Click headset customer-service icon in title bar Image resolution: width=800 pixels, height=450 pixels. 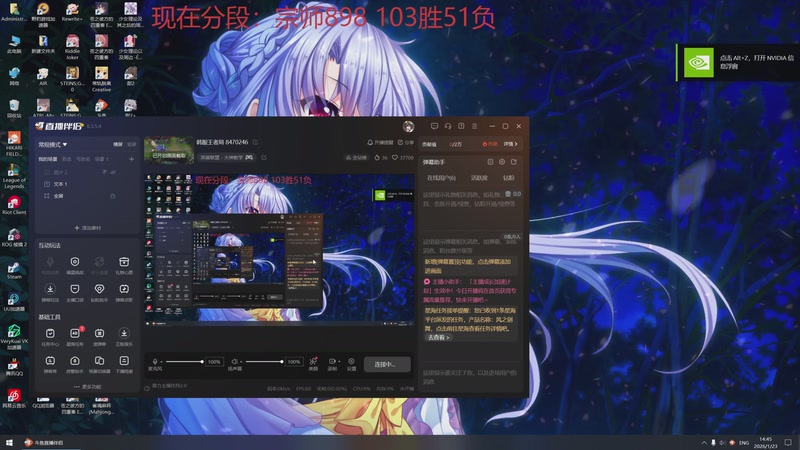[447, 126]
